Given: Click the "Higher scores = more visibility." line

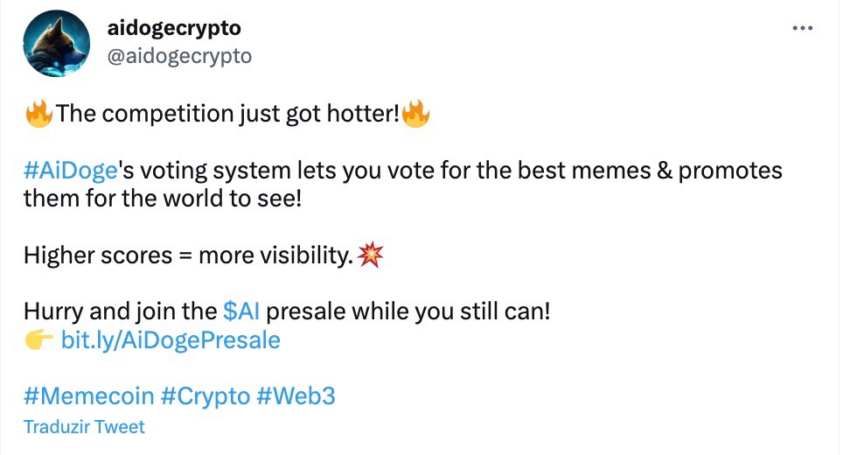Looking at the screenshot, I should 189,255.
